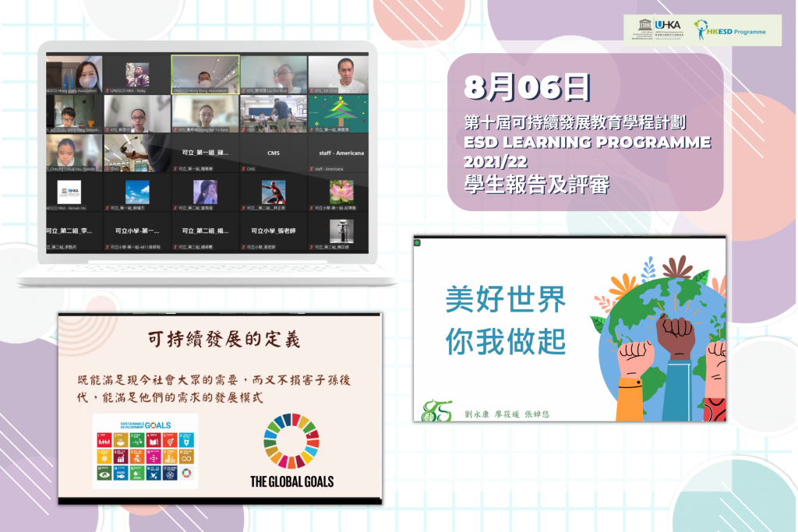
Task: Click the 'ESD LEARNING PROGRAMME' title
Action: coord(588,142)
